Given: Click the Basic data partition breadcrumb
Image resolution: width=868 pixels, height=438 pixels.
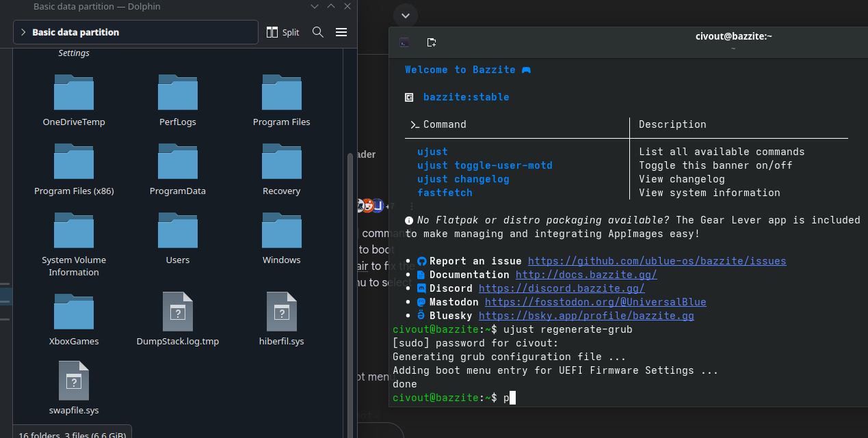Looking at the screenshot, I should click(x=76, y=32).
